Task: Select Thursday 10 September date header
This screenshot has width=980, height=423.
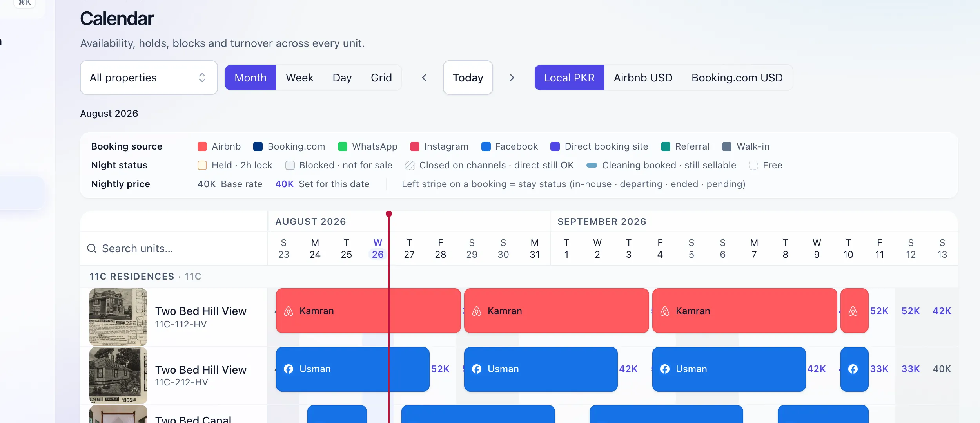Action: coord(848,248)
